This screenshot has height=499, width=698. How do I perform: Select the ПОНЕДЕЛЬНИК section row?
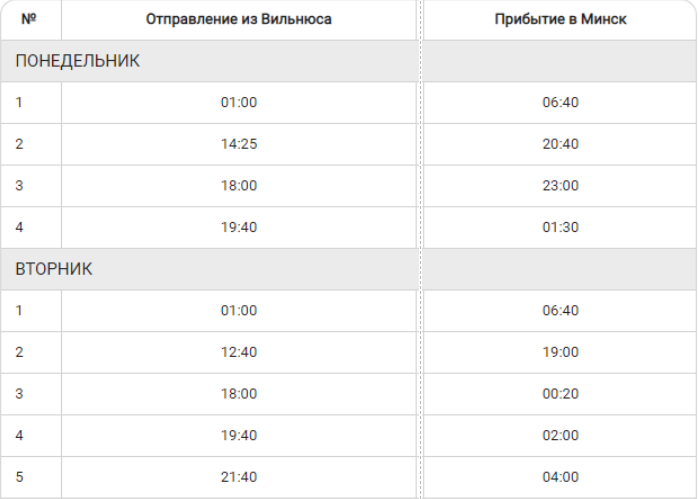(x=77, y=61)
